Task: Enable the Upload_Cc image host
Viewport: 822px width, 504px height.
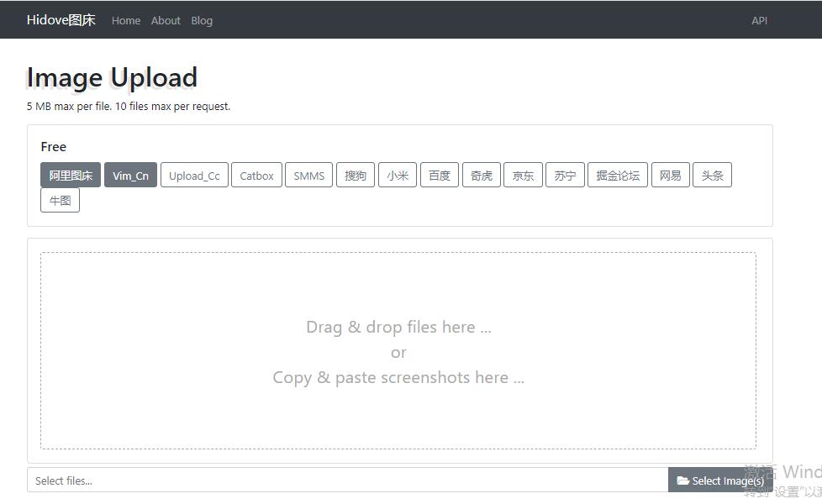Action: (x=194, y=176)
